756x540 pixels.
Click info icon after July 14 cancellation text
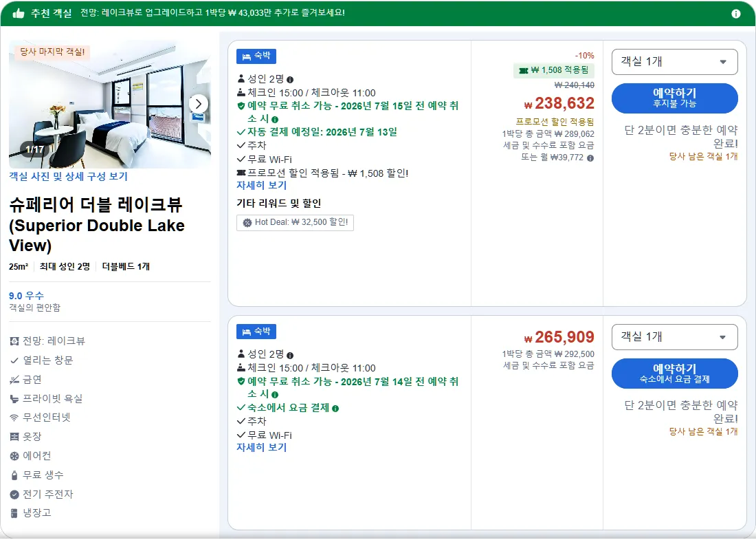click(x=275, y=395)
